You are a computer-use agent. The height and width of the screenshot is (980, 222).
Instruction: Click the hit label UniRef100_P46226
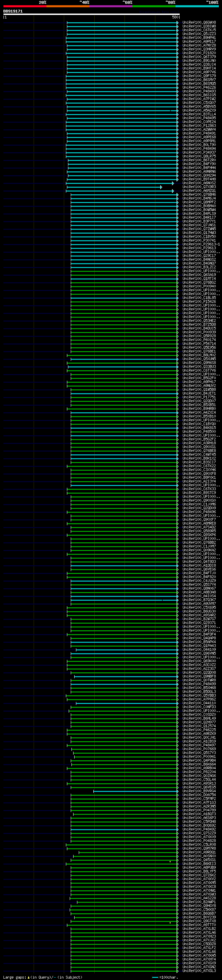199,88
